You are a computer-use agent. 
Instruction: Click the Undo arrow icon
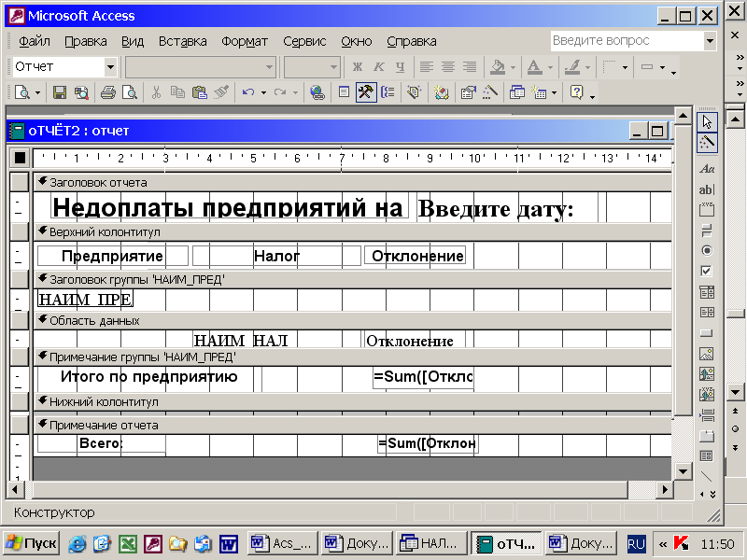point(247,91)
